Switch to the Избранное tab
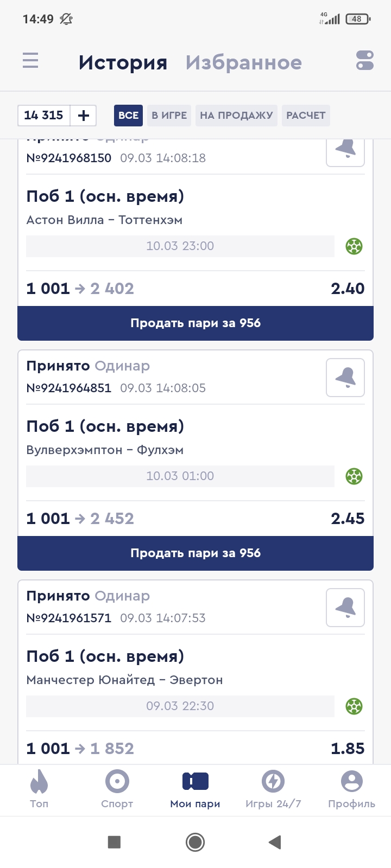This screenshot has height=868, width=391. click(x=243, y=63)
